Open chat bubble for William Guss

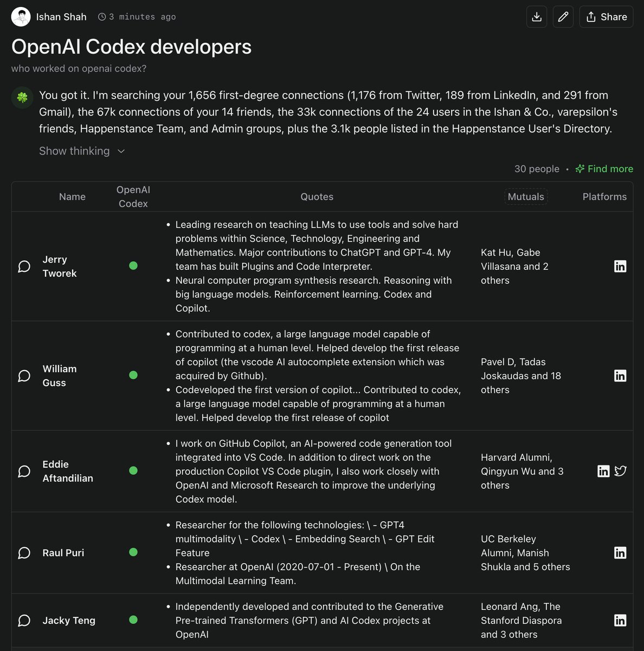(24, 376)
